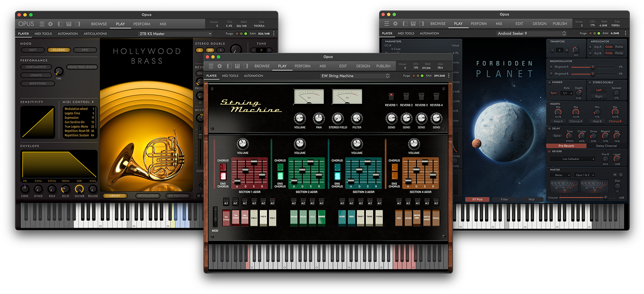The width and height of the screenshot is (644, 294).
Task: Click the right panel icon in Forbidden Planet toolbar
Action: (x=422, y=23)
